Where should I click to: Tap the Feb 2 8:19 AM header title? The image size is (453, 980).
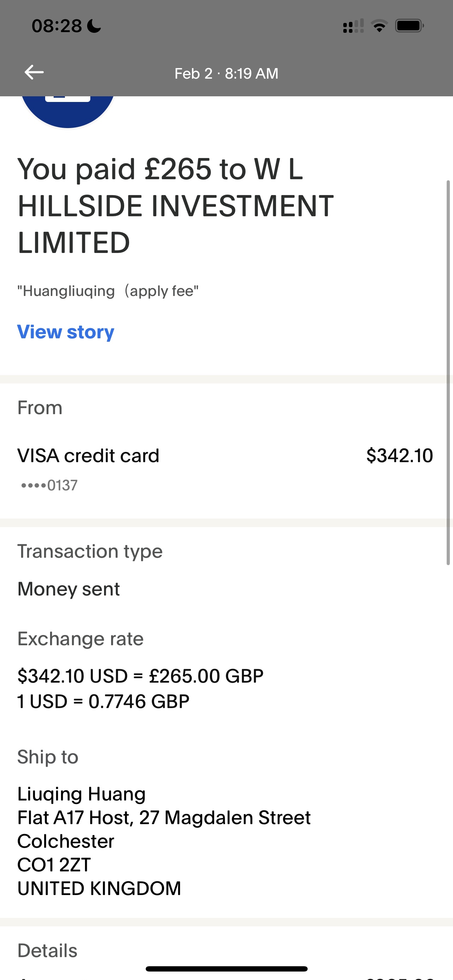click(226, 73)
